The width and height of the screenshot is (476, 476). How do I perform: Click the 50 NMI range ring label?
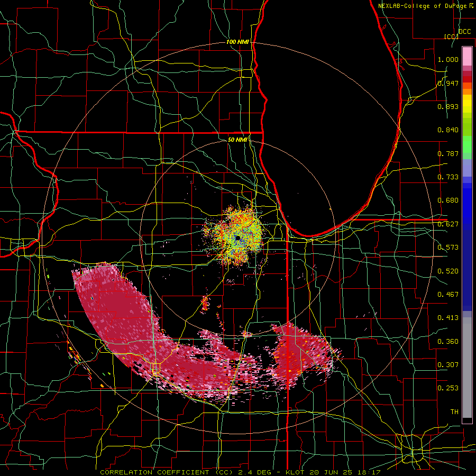(x=237, y=140)
